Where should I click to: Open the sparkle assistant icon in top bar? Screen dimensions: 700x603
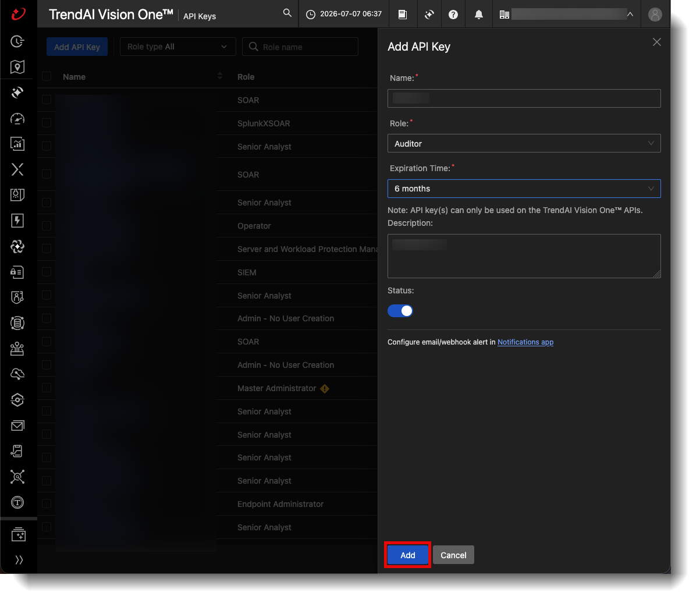[429, 14]
